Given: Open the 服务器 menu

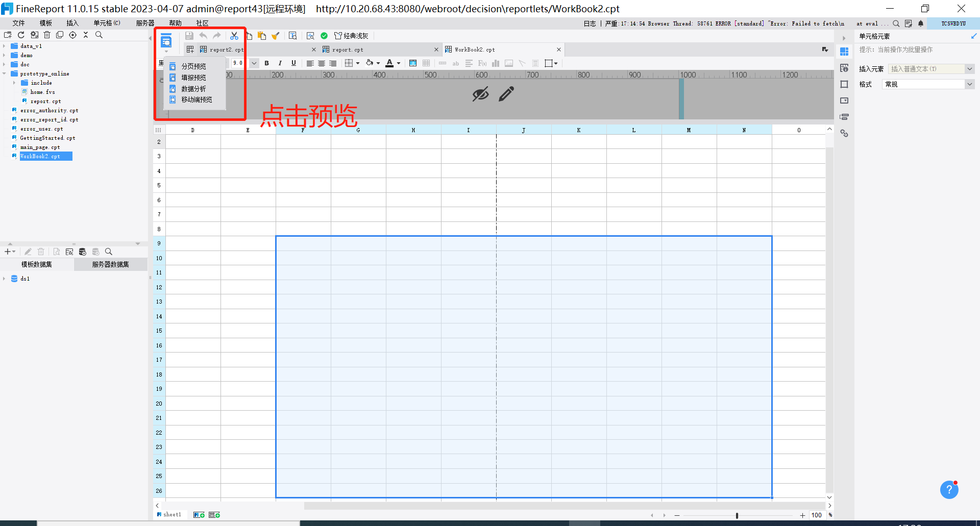Looking at the screenshot, I should tap(145, 23).
